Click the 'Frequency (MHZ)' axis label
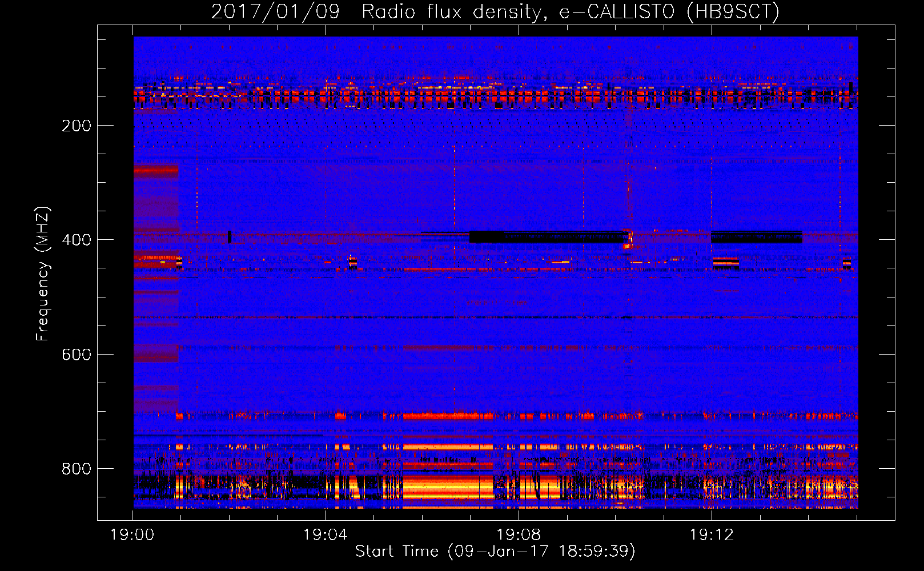 click(43, 274)
